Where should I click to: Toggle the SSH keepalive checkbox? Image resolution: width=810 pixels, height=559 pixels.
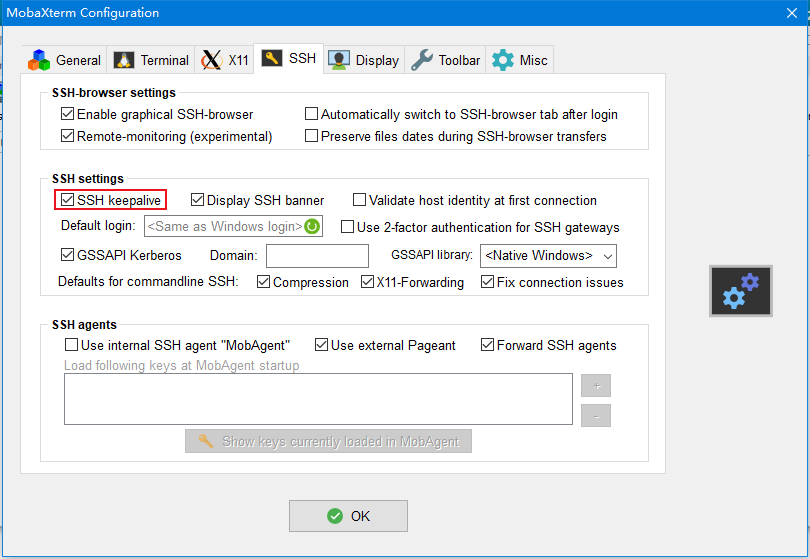[67, 199]
